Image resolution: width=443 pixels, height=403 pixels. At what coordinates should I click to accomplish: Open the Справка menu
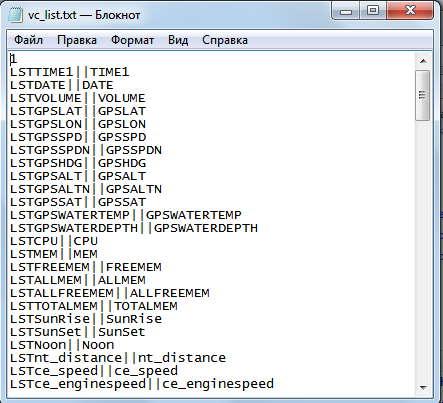[x=225, y=40]
